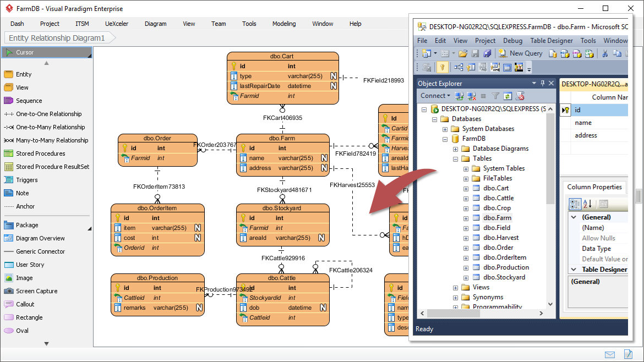This screenshot has height=362, width=644.
Task: Click the New Query button in SSMS
Action: click(x=520, y=53)
